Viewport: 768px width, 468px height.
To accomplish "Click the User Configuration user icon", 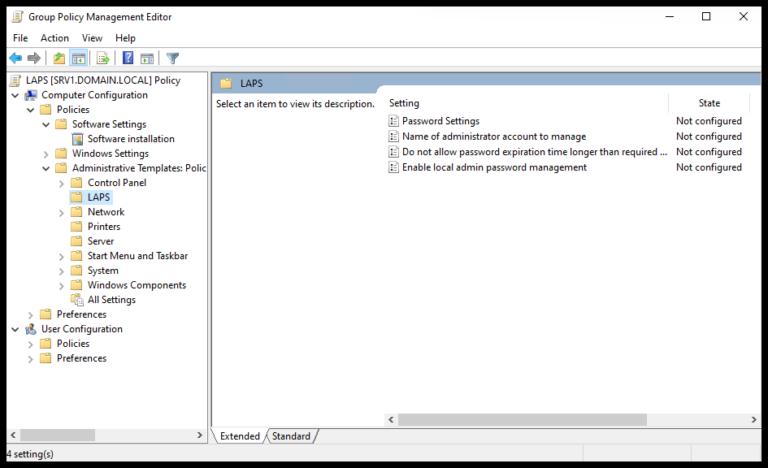I will click(x=31, y=329).
